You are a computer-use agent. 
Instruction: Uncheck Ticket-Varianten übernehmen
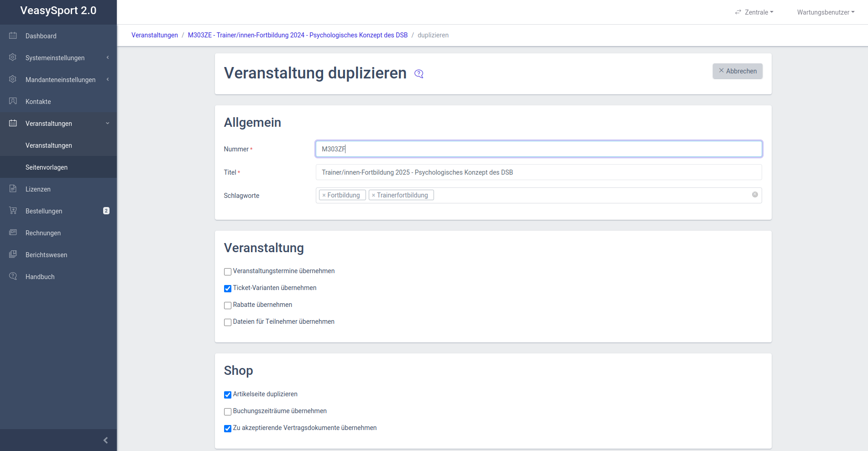[x=228, y=289]
